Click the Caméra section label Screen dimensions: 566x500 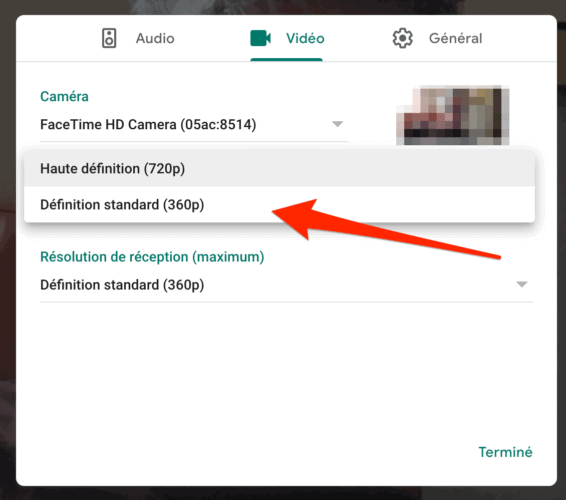pos(64,96)
